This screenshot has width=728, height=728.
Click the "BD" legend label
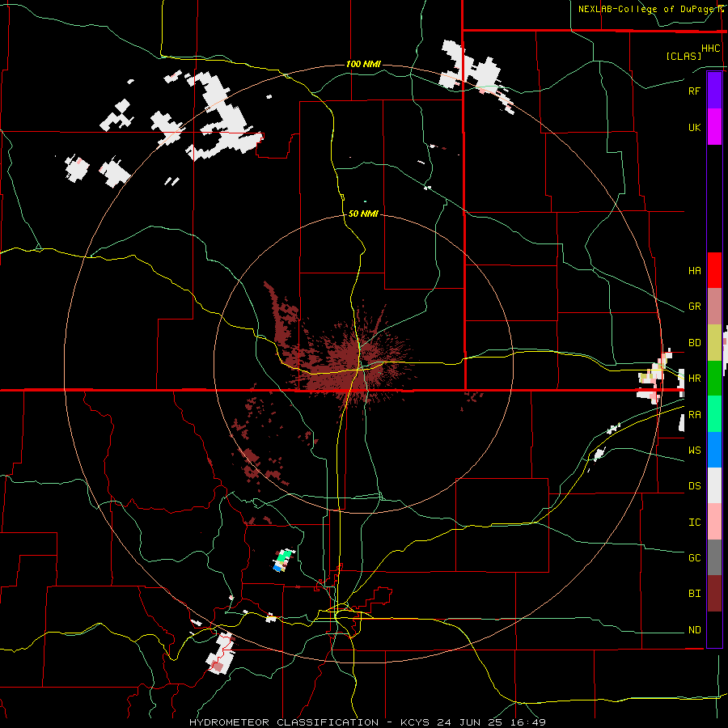(x=694, y=343)
